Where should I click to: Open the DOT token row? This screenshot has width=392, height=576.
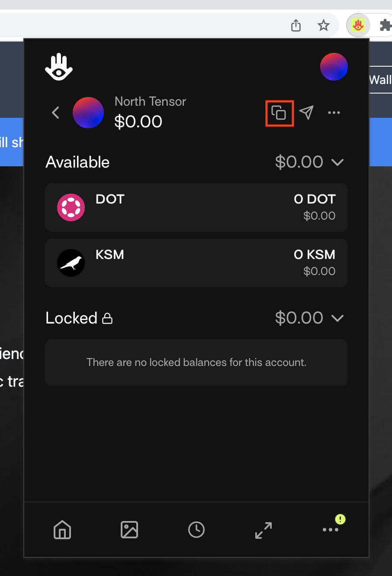pyautogui.click(x=196, y=207)
